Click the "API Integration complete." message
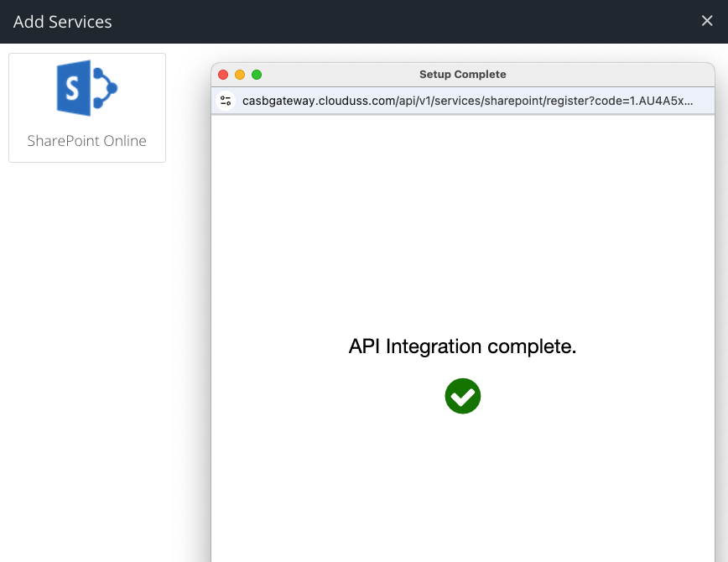Viewport: 728px width, 562px height. pyautogui.click(x=462, y=346)
